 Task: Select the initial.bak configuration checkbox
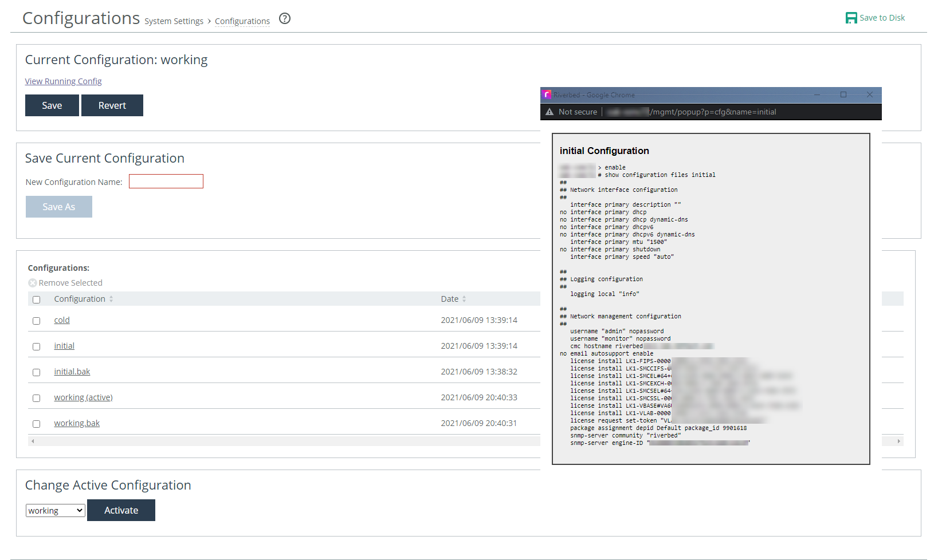[37, 373]
